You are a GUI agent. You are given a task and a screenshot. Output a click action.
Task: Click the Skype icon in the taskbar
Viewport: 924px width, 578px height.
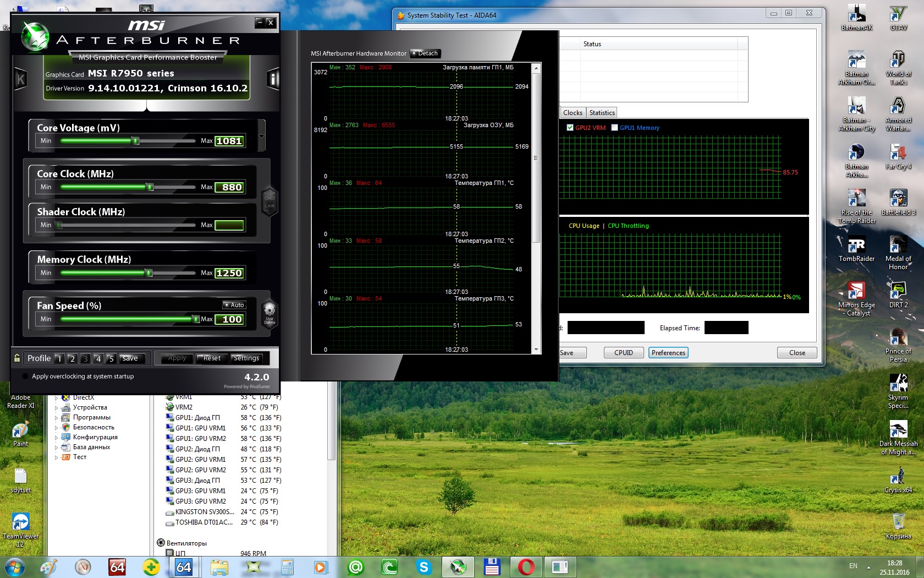point(424,566)
